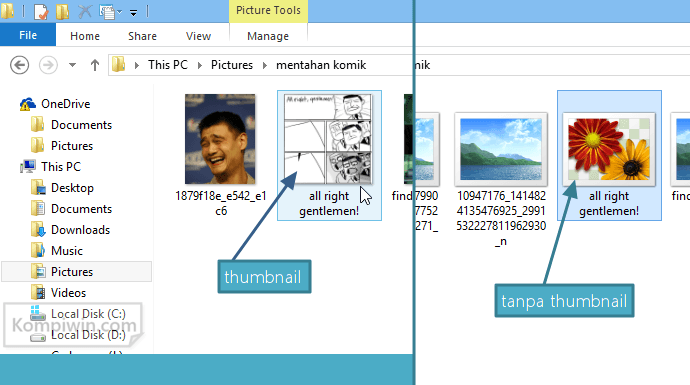
Task: Open Videos in the navigation pane
Action: (x=68, y=293)
